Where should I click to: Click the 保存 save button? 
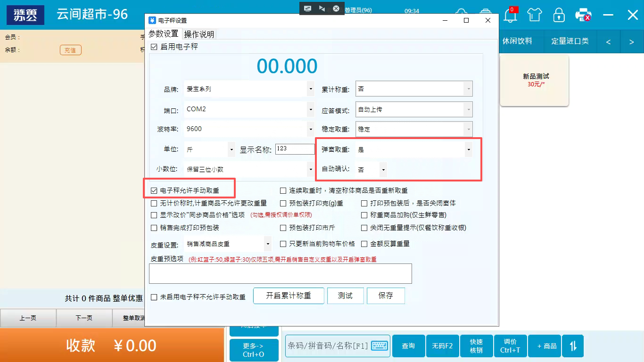coord(386,296)
